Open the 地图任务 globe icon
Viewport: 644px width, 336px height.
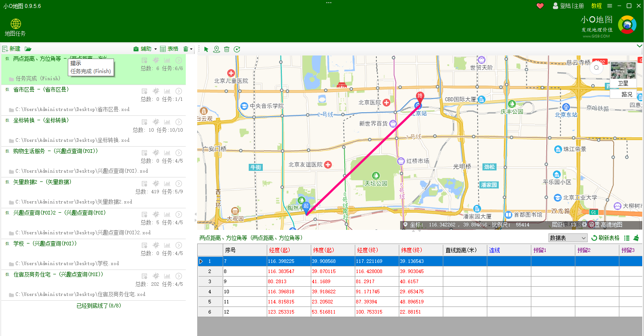coord(16,24)
